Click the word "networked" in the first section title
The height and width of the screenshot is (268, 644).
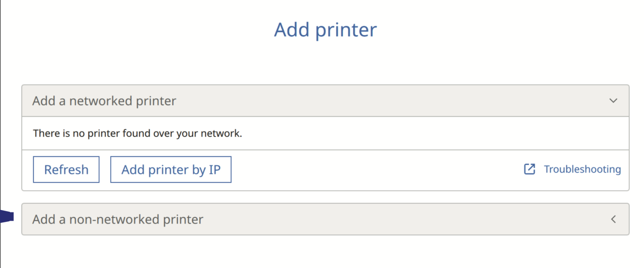click(100, 101)
